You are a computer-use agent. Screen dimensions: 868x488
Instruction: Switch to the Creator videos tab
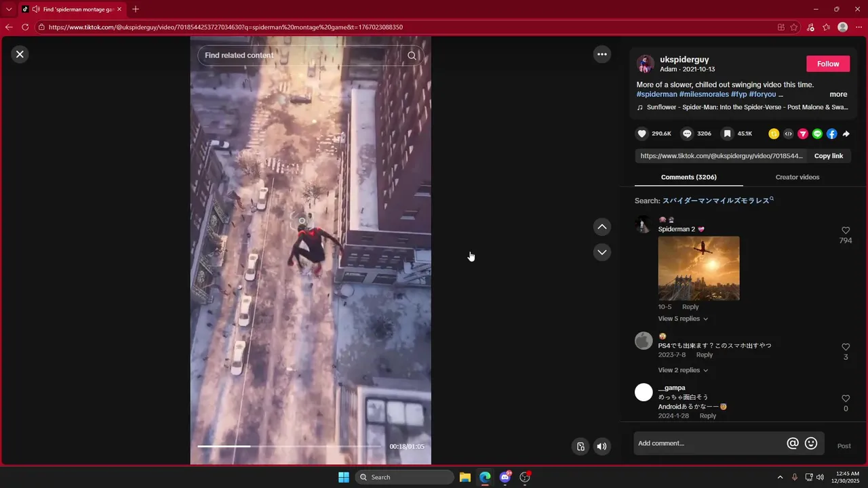point(797,177)
